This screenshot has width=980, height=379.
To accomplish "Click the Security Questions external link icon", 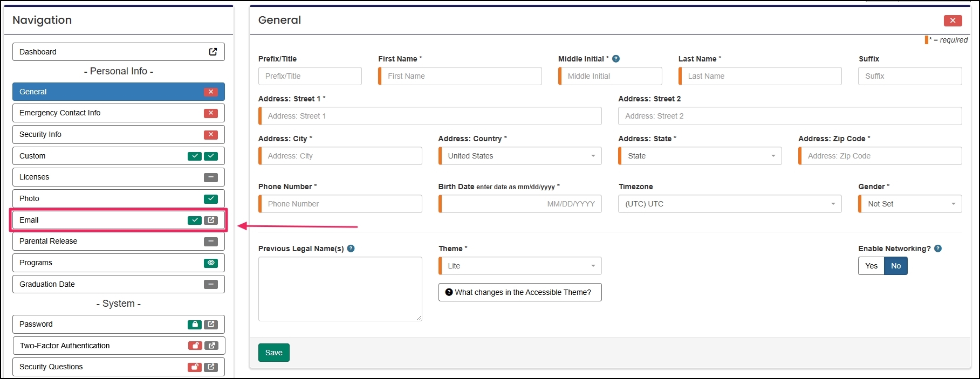I will [211, 367].
